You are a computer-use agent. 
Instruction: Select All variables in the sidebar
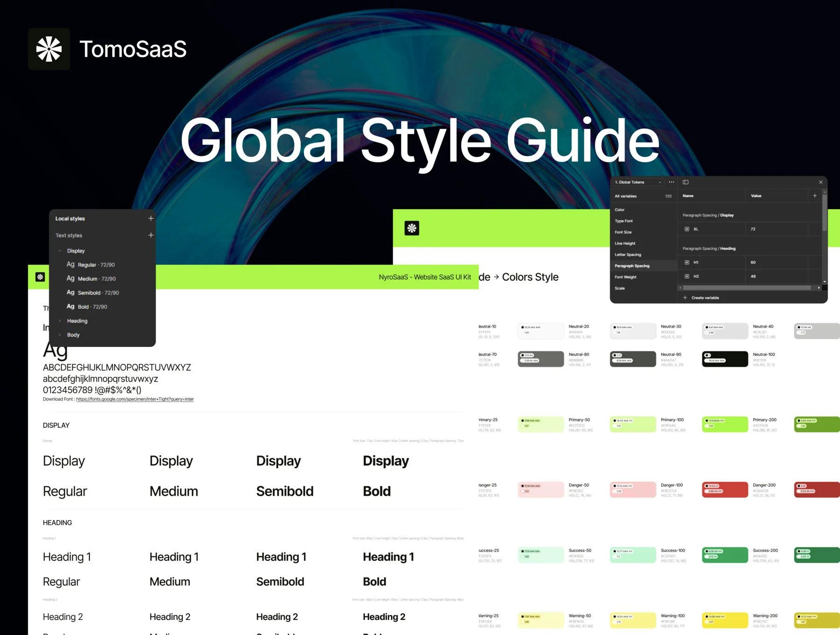643,196
